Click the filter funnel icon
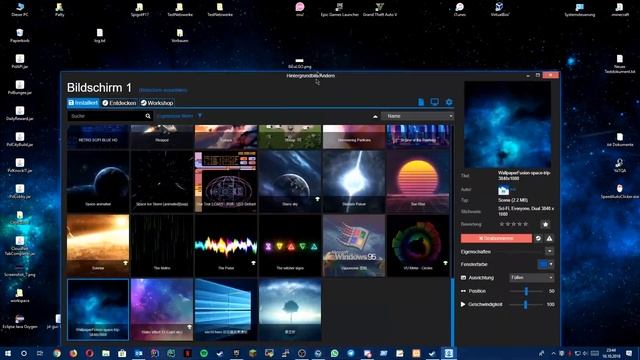Viewport: 640px width, 360px height. click(x=200, y=116)
